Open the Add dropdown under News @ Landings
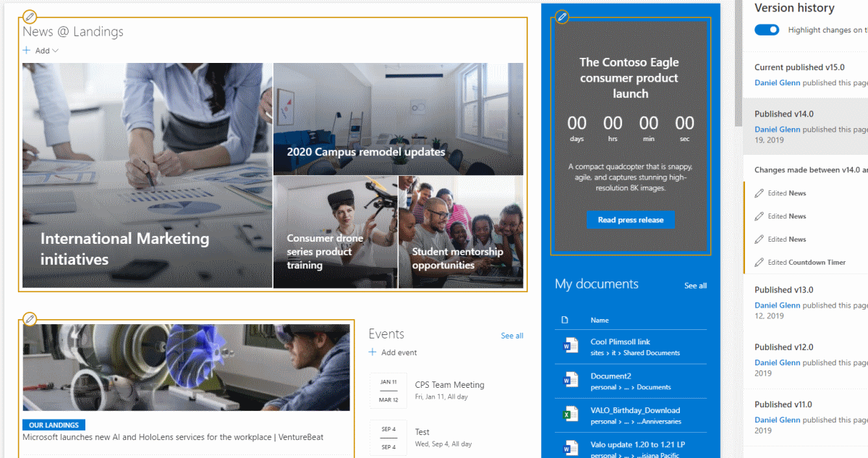 click(x=41, y=50)
